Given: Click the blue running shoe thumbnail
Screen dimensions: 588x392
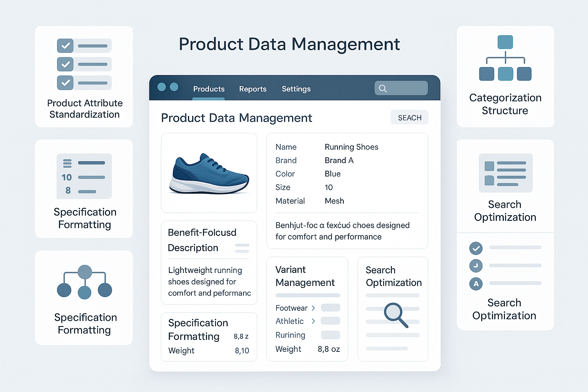Looking at the screenshot, I should (209, 173).
